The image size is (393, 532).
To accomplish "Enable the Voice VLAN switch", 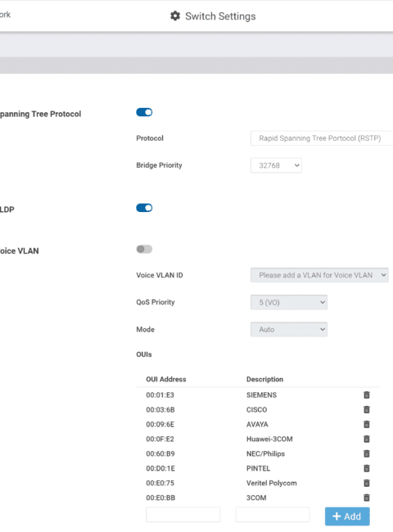I will [144, 250].
